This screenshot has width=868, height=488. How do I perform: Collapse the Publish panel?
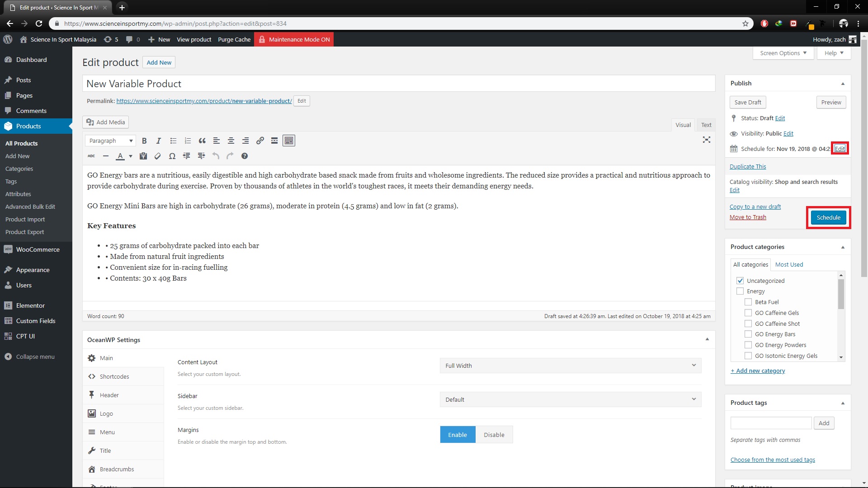pos(843,84)
